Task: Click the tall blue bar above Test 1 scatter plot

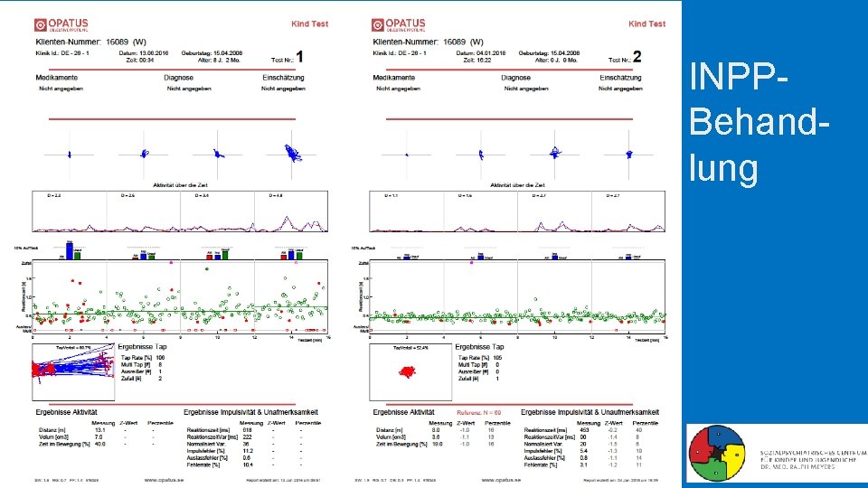Action: pyautogui.click(x=70, y=250)
